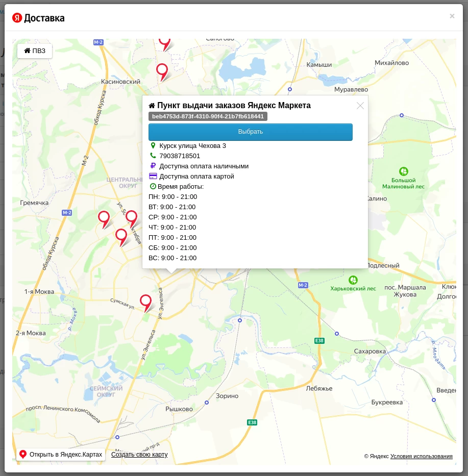
Task: Click the house icon in balloon title
Action: 152,106
